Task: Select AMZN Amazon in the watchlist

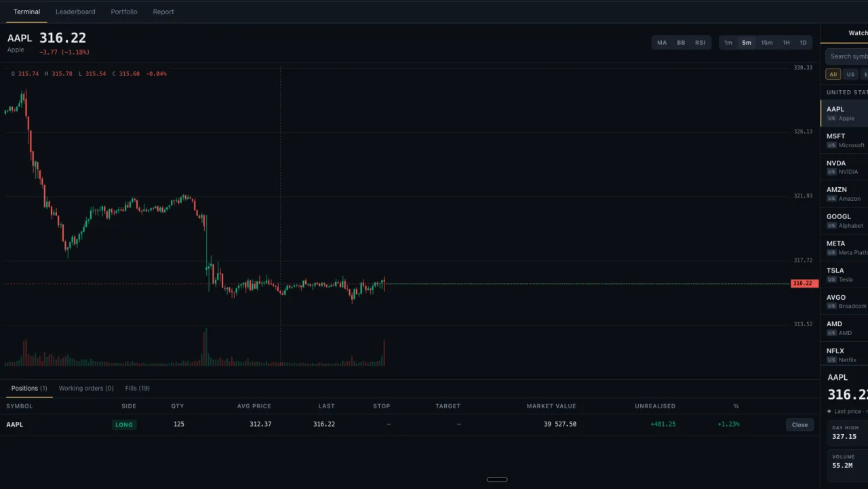Action: click(x=844, y=194)
